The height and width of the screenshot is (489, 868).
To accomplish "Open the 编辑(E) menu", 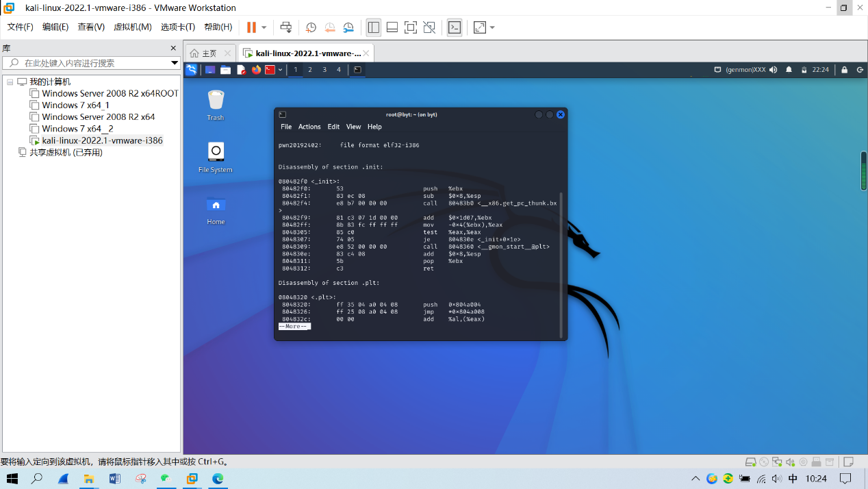I will pyautogui.click(x=55, y=27).
